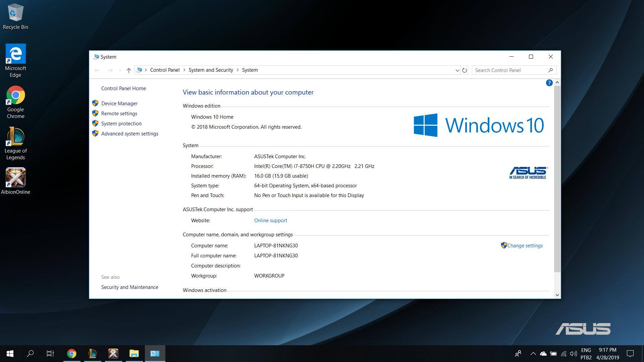
Task: Go up one level with the up arrow
Action: 128,70
